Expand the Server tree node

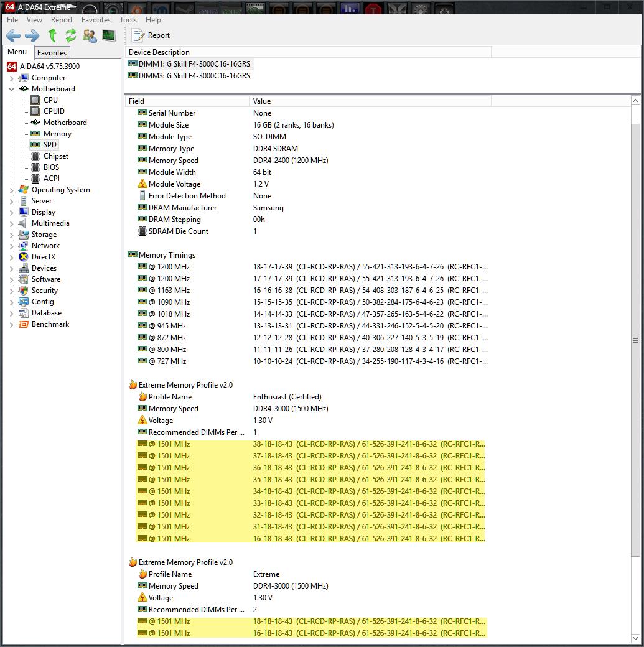tap(12, 201)
